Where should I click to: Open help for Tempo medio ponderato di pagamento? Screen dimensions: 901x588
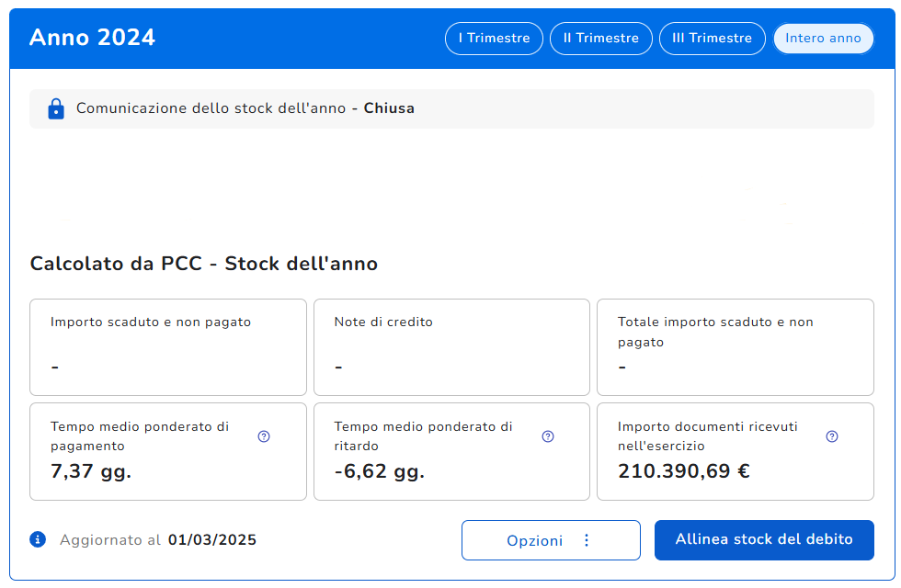[264, 436]
